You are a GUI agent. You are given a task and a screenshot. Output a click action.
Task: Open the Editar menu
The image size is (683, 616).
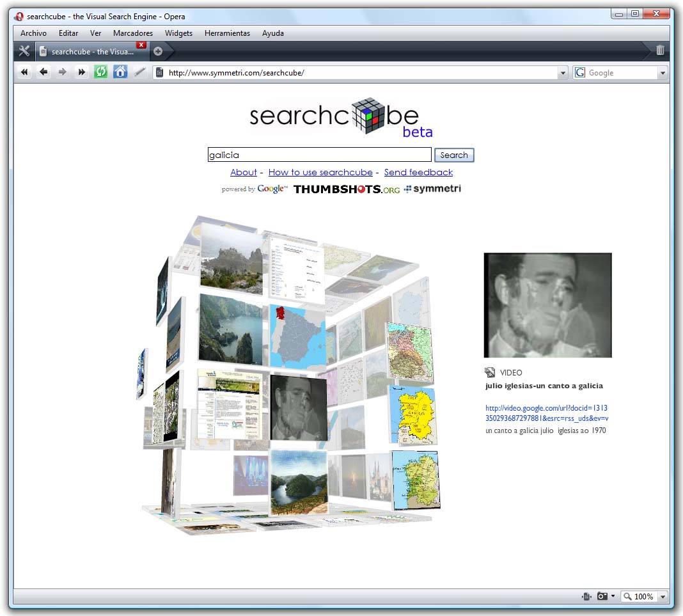pos(68,33)
